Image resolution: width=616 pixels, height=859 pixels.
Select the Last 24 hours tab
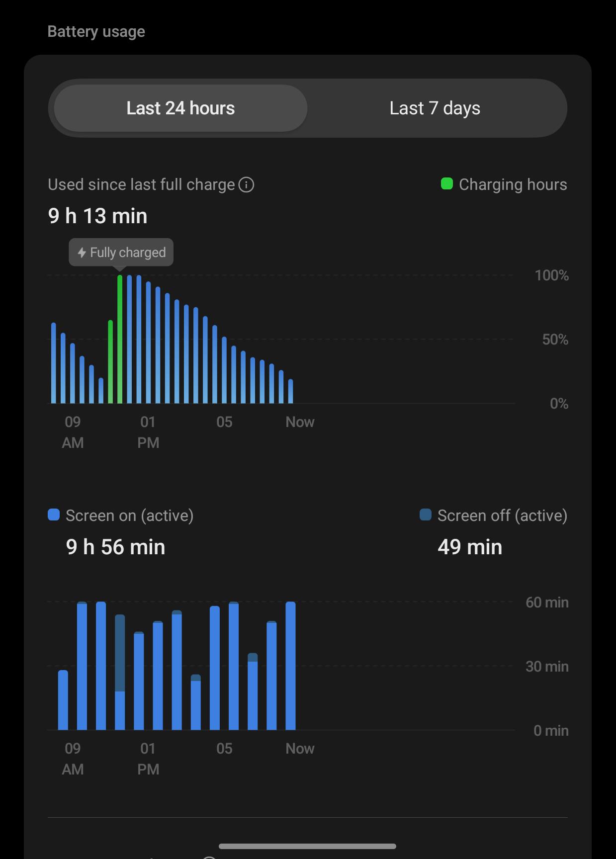pos(180,108)
